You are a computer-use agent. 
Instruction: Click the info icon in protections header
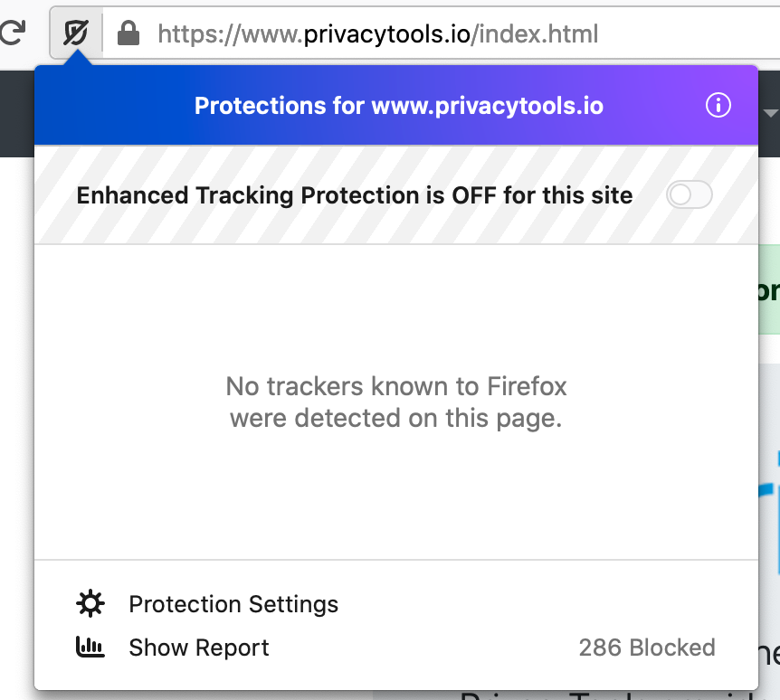click(718, 106)
